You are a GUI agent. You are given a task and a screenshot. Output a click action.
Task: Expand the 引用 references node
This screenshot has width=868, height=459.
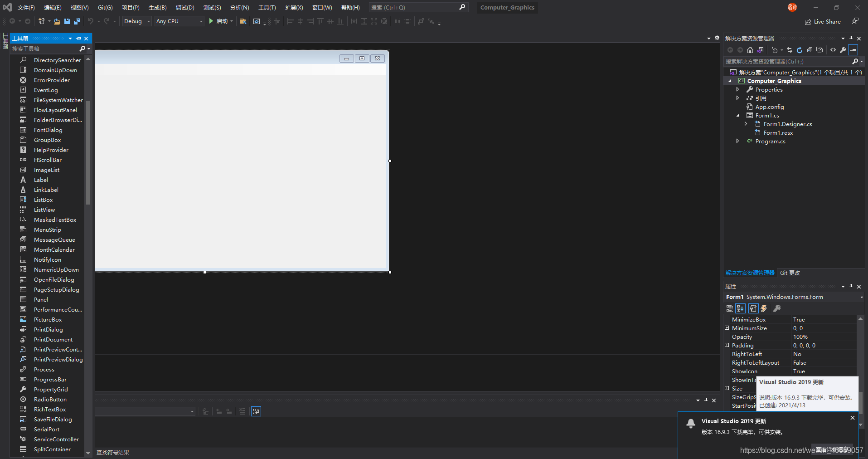[737, 98]
